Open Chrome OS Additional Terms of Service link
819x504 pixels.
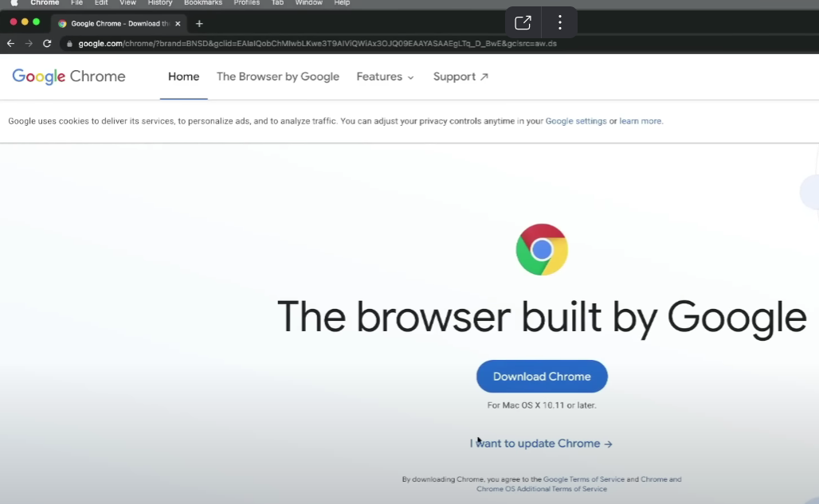[542, 489]
